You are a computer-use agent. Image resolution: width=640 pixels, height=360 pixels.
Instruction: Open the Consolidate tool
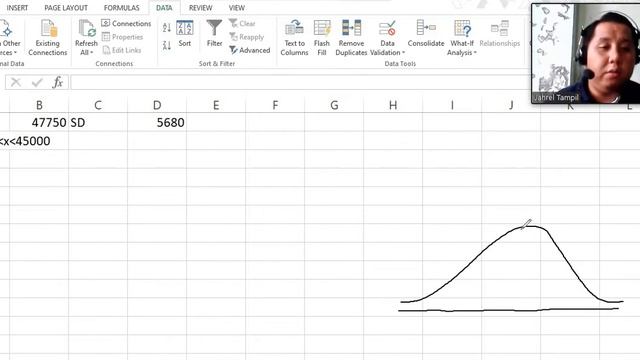tap(426, 33)
